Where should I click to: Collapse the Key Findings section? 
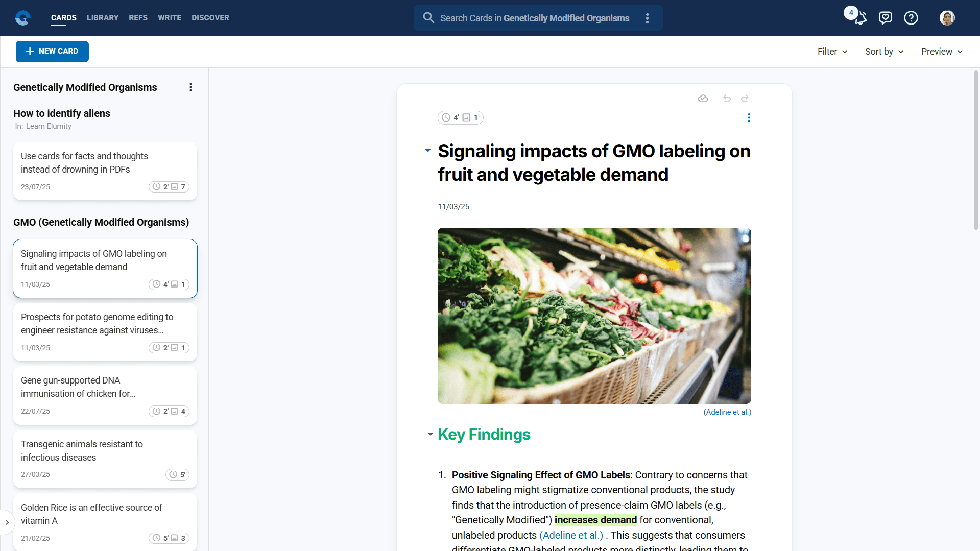coord(431,434)
